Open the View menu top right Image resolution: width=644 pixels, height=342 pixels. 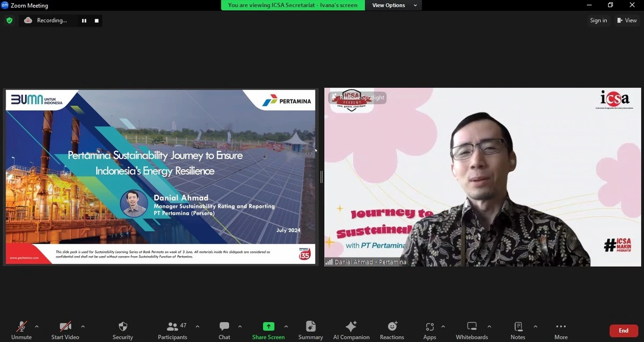click(627, 20)
